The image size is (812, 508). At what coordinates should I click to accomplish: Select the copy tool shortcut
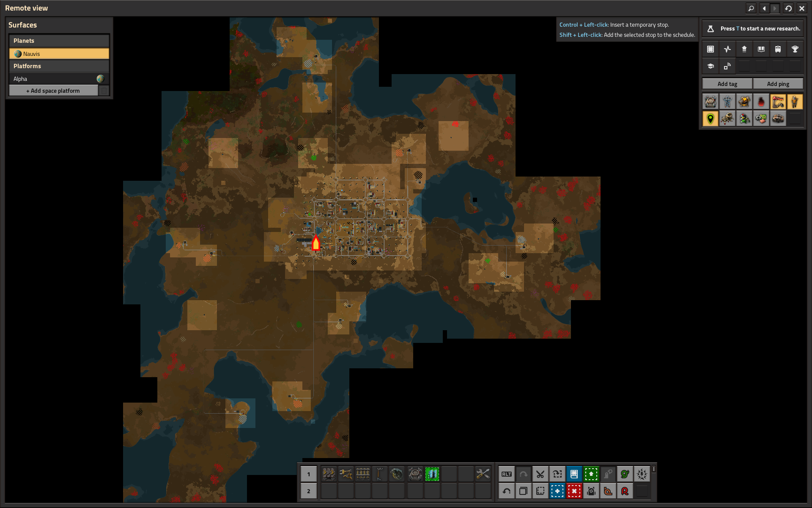click(524, 491)
